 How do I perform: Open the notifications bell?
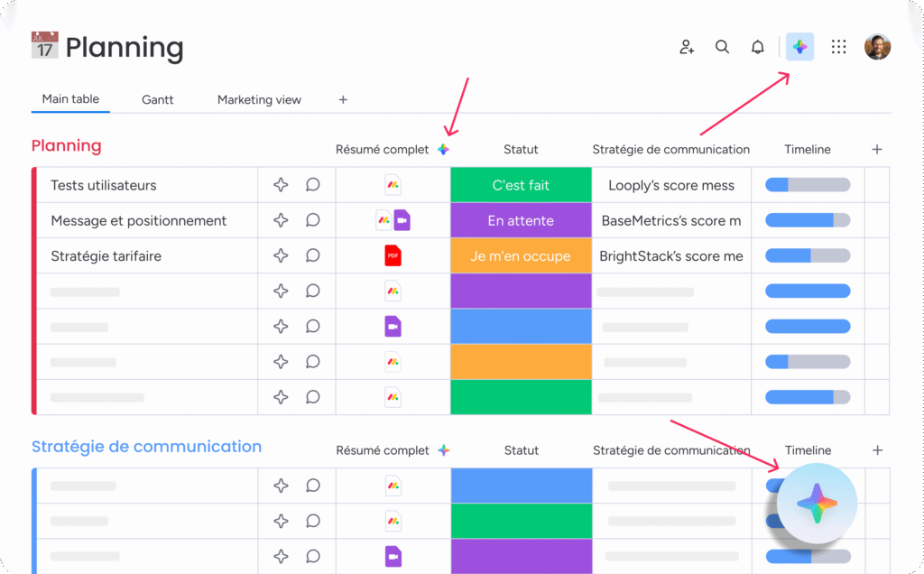click(x=758, y=47)
